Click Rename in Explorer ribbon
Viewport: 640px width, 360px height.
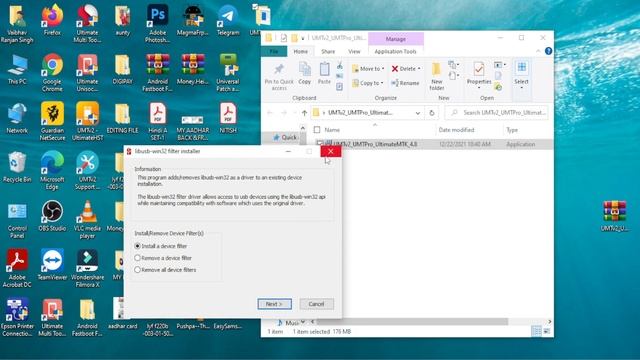pos(405,83)
